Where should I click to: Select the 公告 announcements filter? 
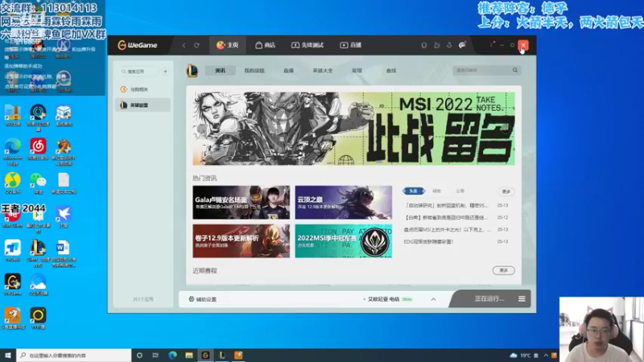460,191
